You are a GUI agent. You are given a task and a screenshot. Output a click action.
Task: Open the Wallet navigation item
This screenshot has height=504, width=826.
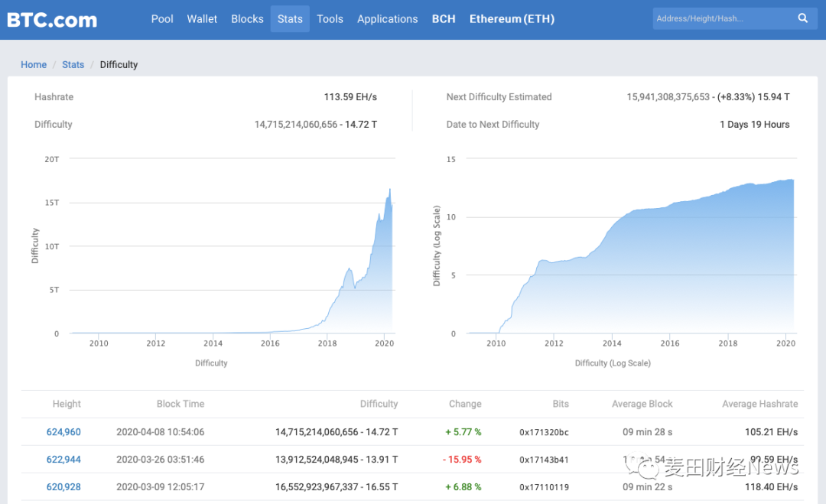pos(202,19)
